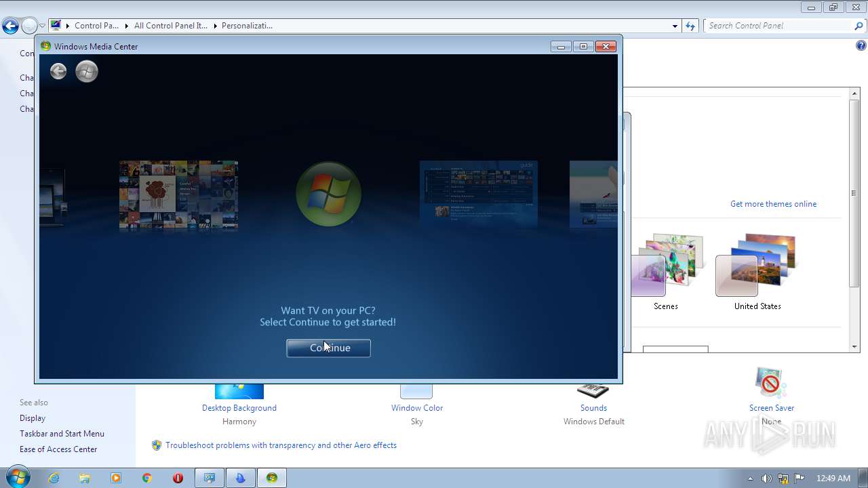Select the United States theme thumbnail
This screenshot has width=868, height=488.
tap(756, 266)
